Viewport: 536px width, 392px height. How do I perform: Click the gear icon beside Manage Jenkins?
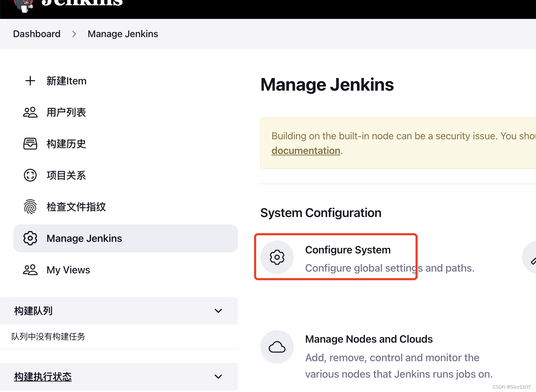(30, 238)
